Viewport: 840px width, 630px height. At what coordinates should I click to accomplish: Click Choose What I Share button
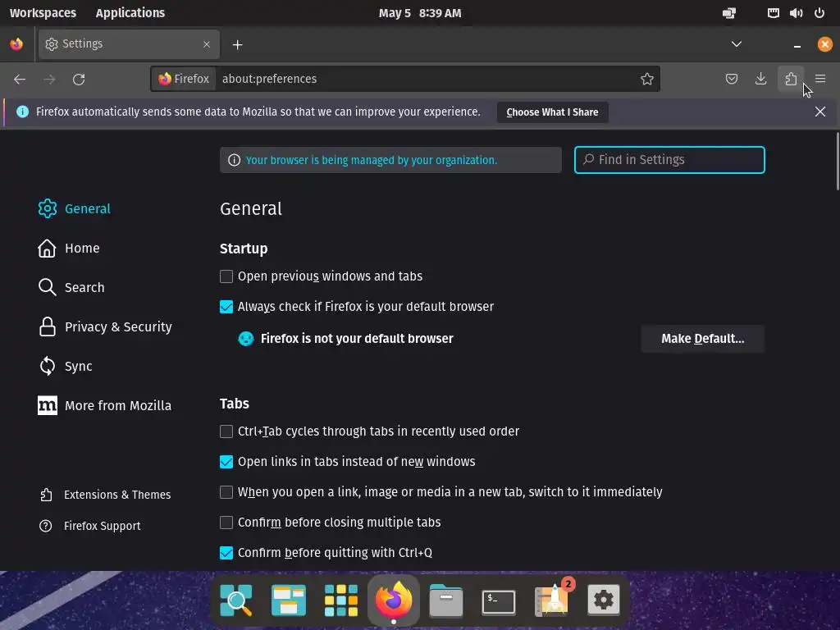point(552,112)
